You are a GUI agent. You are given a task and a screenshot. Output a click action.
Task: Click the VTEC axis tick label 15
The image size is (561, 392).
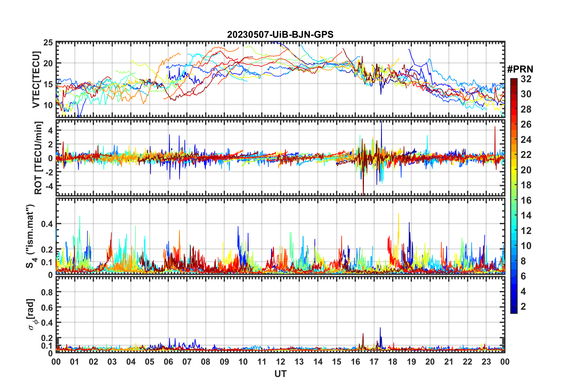48,84
